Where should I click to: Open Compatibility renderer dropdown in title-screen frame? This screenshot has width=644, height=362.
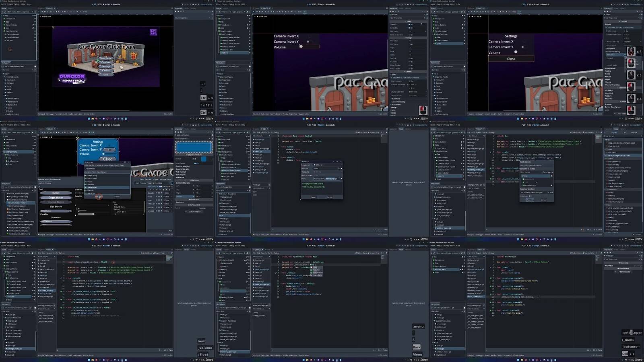point(206,4)
